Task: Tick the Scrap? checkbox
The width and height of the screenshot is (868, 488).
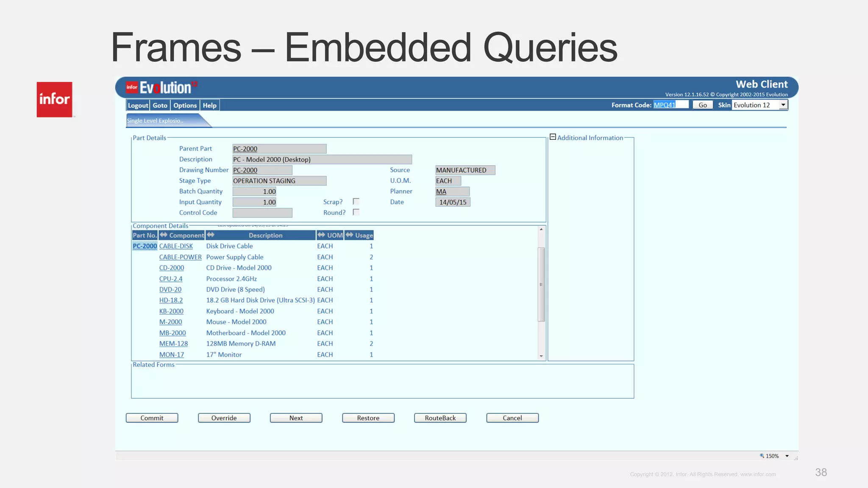Action: point(356,202)
